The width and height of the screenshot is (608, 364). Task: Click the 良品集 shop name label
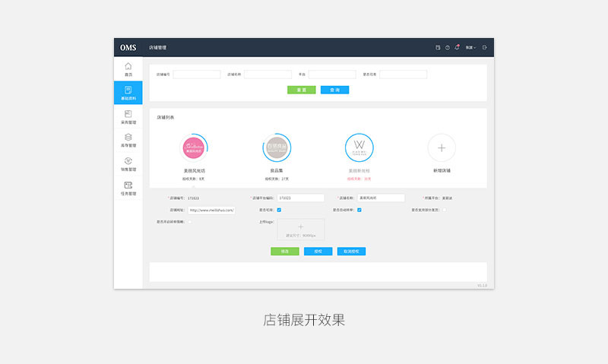coord(277,170)
